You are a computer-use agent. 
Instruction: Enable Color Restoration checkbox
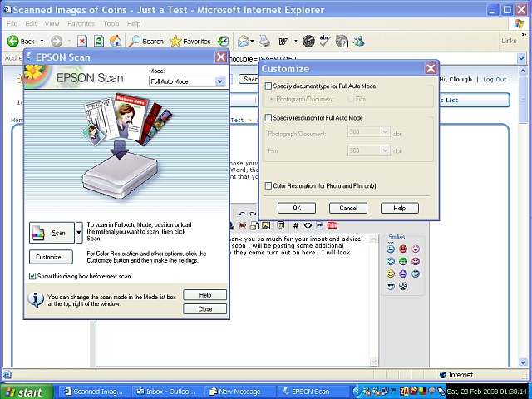click(268, 185)
